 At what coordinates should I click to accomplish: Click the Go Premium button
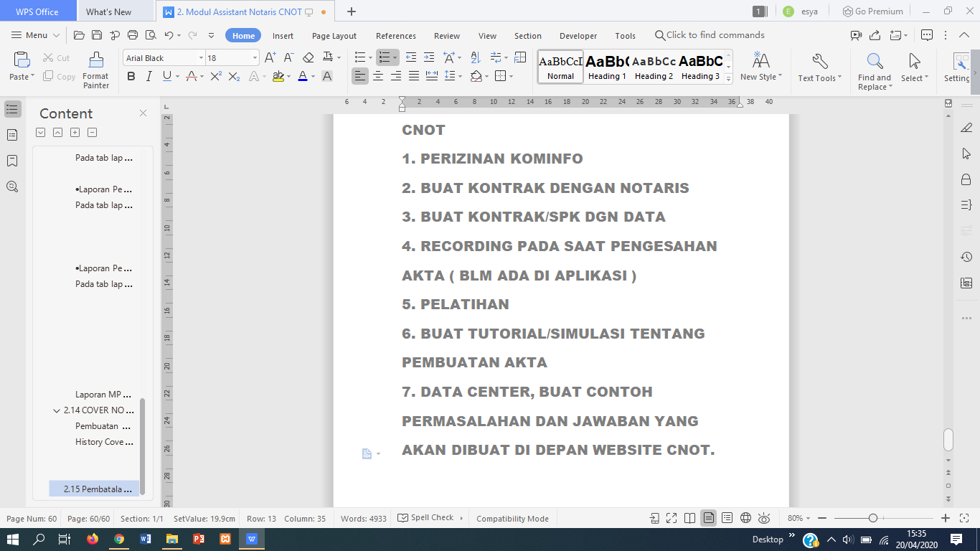coord(872,11)
